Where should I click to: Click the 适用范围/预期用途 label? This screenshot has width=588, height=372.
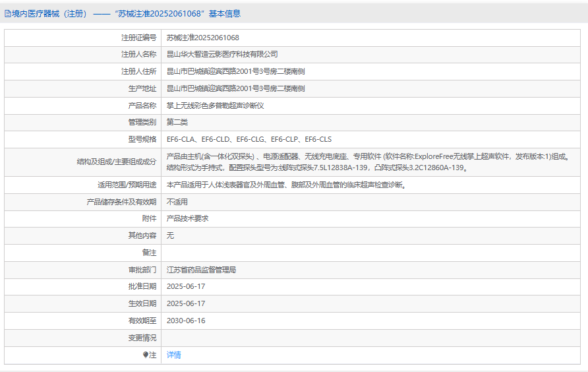tap(127, 185)
